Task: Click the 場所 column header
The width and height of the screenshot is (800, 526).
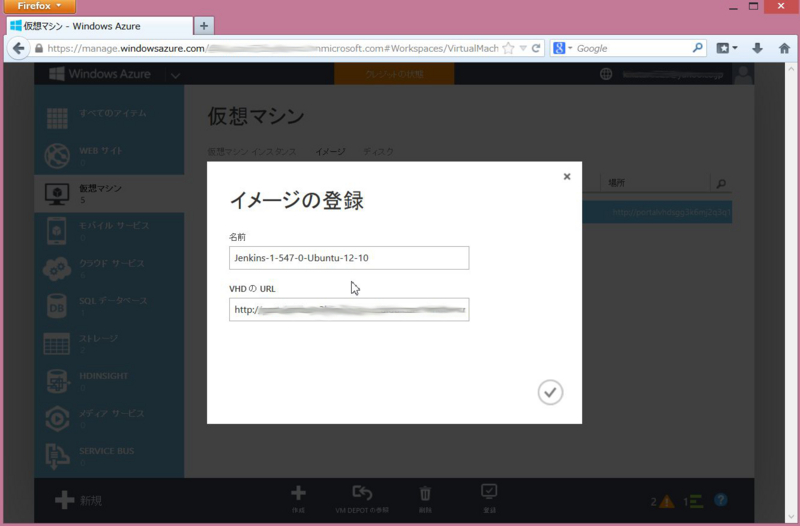Action: [x=617, y=183]
